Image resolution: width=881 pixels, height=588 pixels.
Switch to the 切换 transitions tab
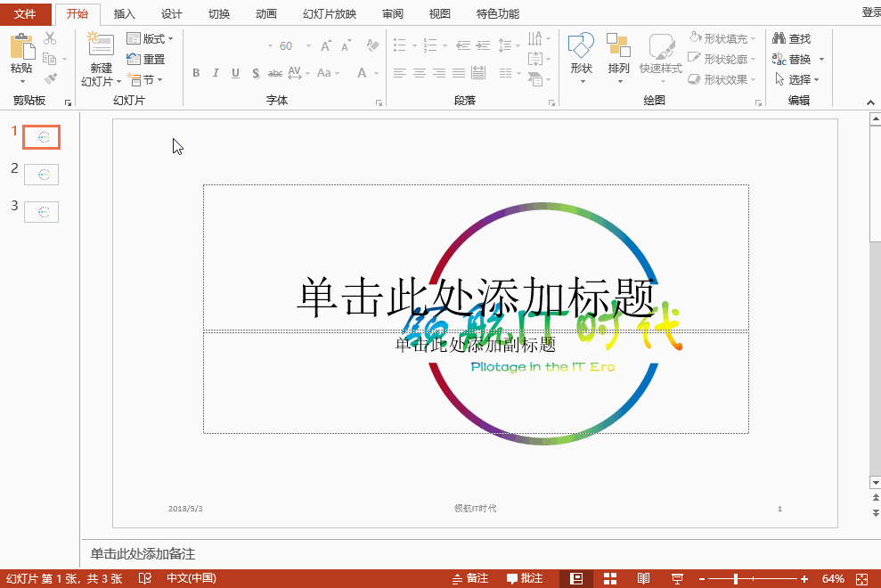point(219,14)
